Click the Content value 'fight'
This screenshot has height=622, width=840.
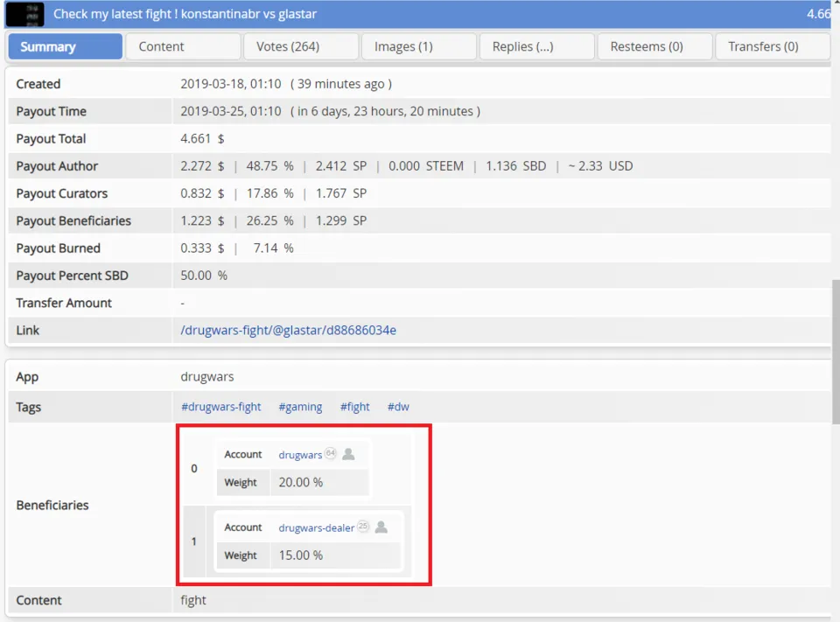(192, 600)
